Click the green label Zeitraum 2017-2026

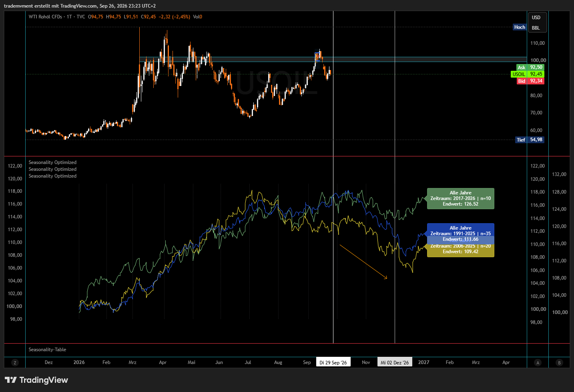pyautogui.click(x=460, y=198)
